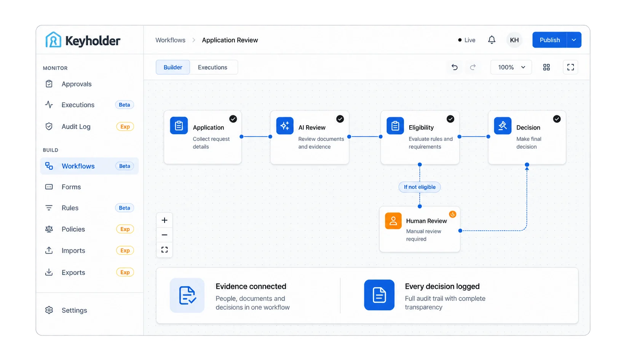Click the Exp badge next to Imports
The image size is (626, 364).
(x=125, y=250)
